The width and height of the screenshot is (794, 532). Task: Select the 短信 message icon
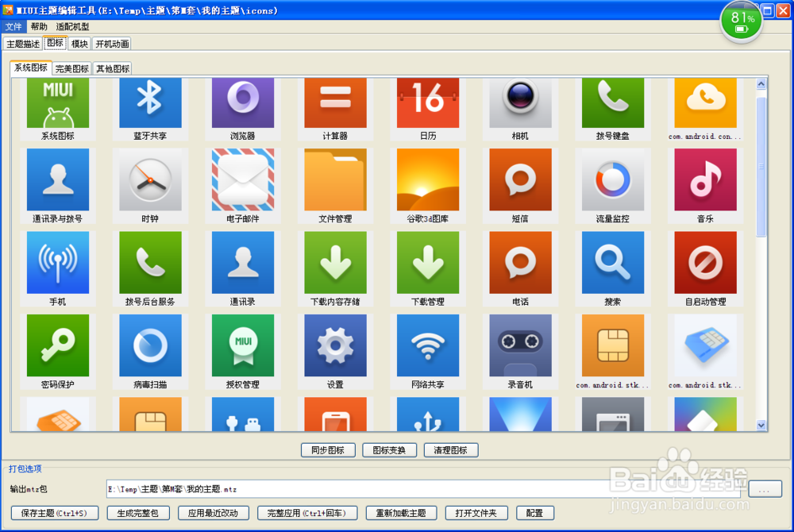coord(521,179)
